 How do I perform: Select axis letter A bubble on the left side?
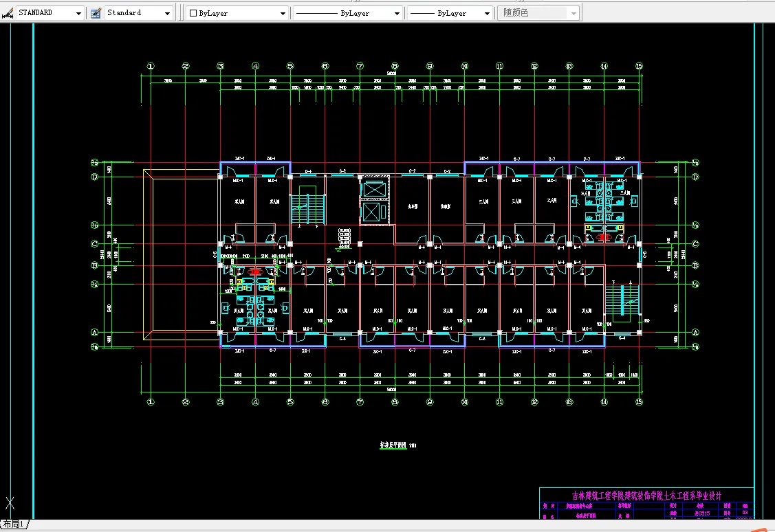pyautogui.click(x=94, y=333)
